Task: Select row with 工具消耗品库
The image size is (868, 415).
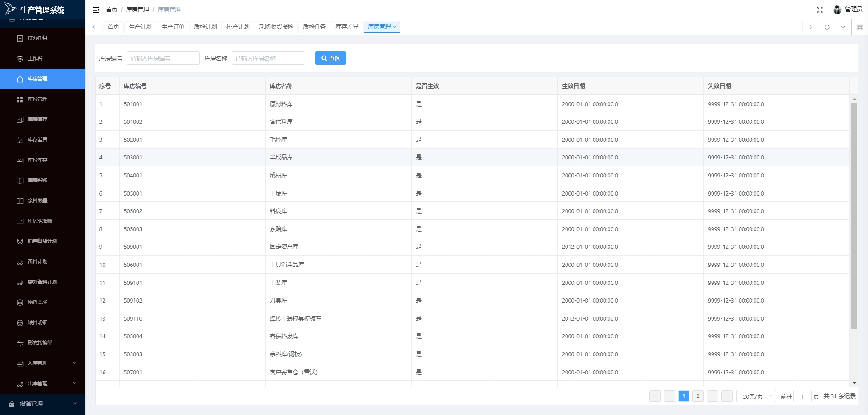Action: [472, 265]
